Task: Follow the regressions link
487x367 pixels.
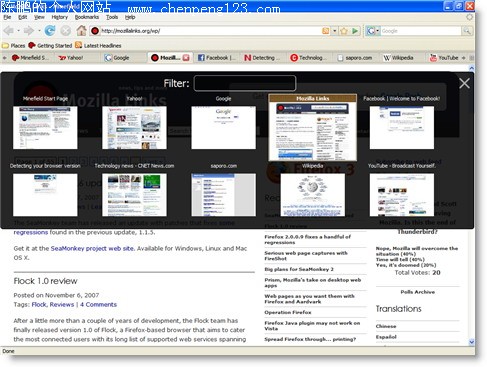Action: (31, 232)
